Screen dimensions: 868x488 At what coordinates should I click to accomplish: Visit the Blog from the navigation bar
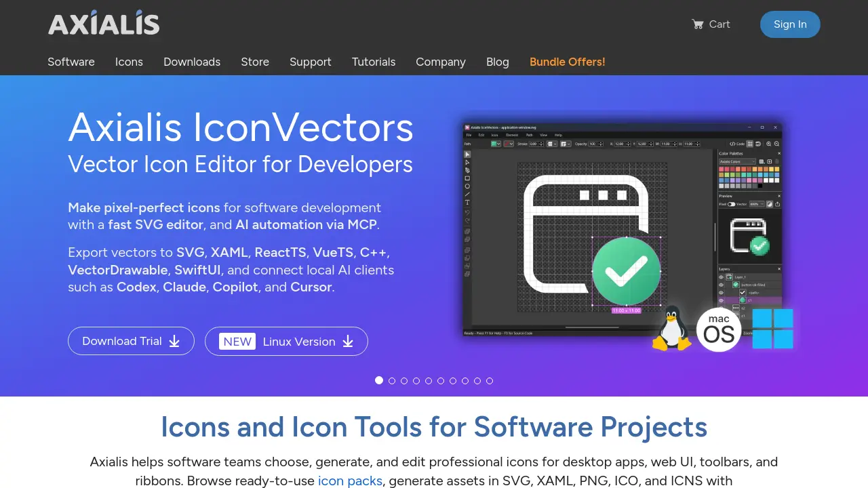(x=498, y=62)
